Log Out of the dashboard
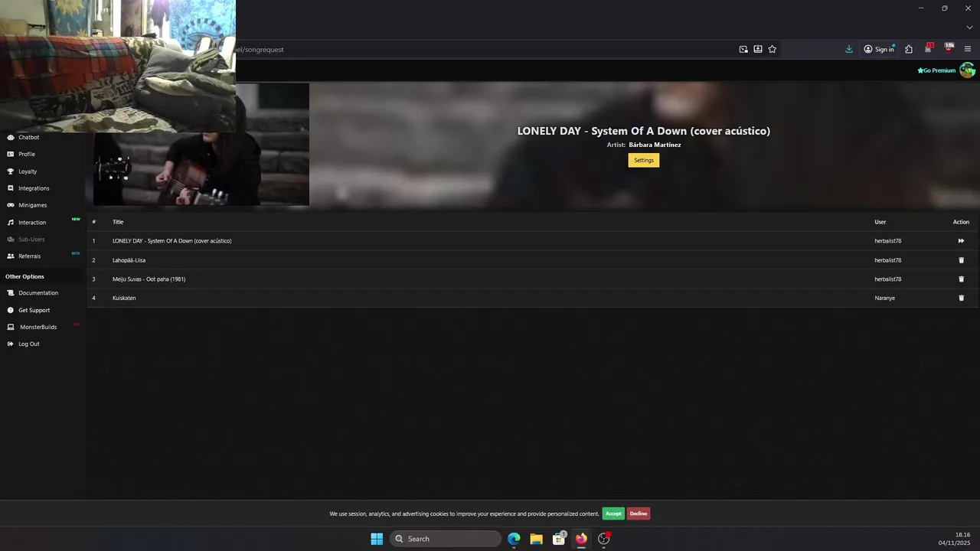Image resolution: width=980 pixels, height=551 pixels. [29, 344]
